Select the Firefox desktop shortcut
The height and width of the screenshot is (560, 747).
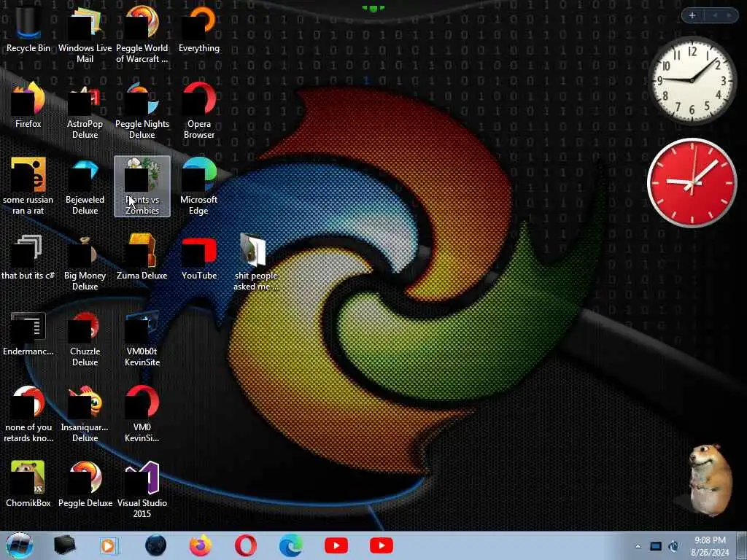click(x=28, y=105)
